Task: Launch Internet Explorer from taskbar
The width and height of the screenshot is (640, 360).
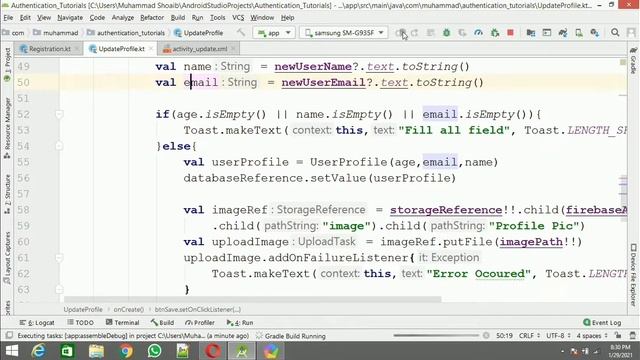Action: [38, 351]
